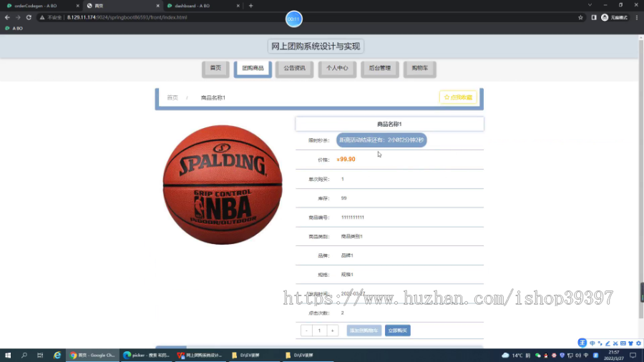The height and width of the screenshot is (362, 644).
Task: Open IME toolbar settings gear icon
Action: pyautogui.click(x=639, y=343)
